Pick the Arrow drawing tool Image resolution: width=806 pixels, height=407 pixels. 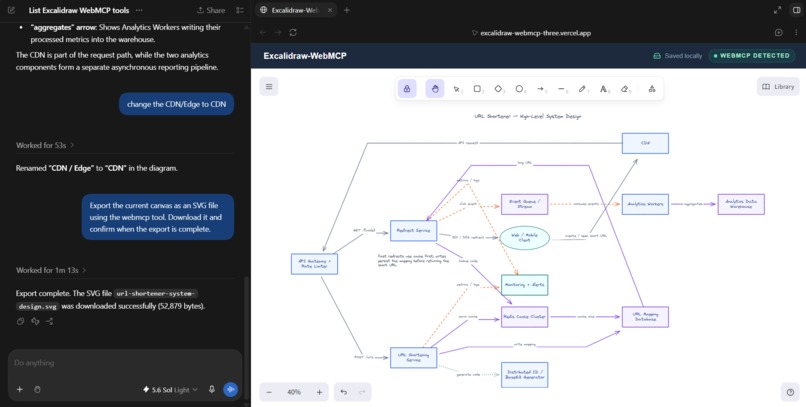tap(540, 89)
